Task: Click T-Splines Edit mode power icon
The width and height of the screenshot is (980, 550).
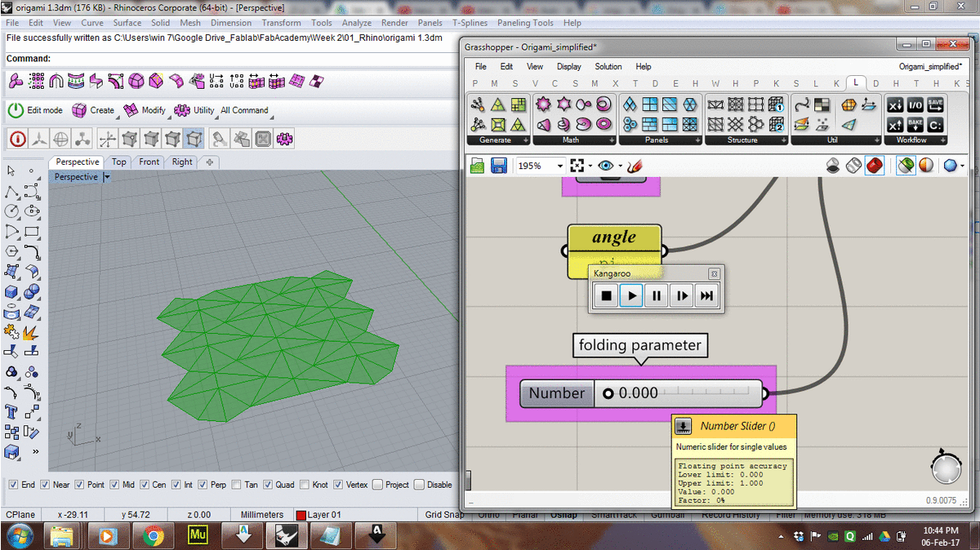Action: [x=16, y=110]
